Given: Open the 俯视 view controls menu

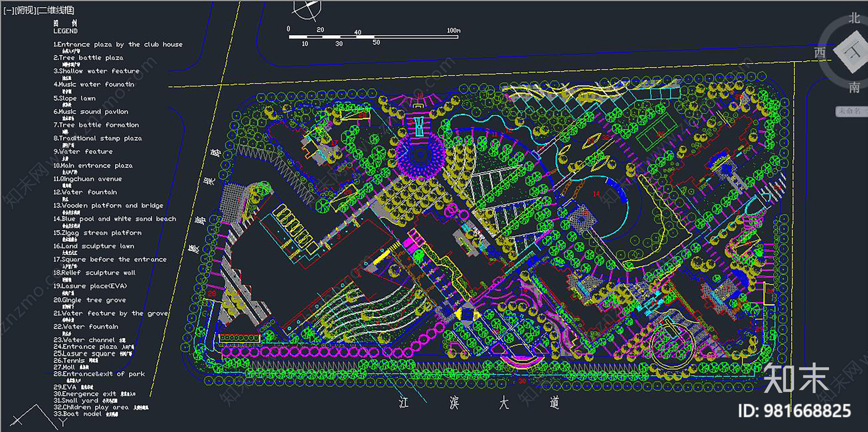Looking at the screenshot, I should [x=25, y=10].
